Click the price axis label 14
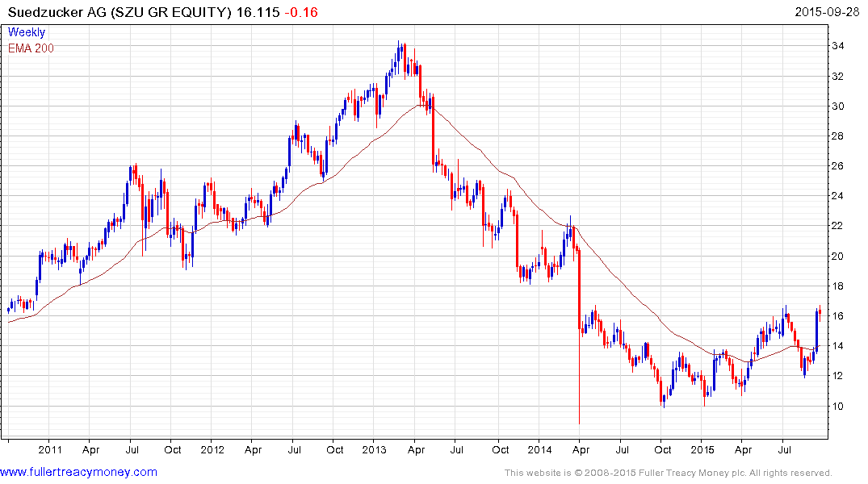The height and width of the screenshot is (484, 868). point(837,346)
